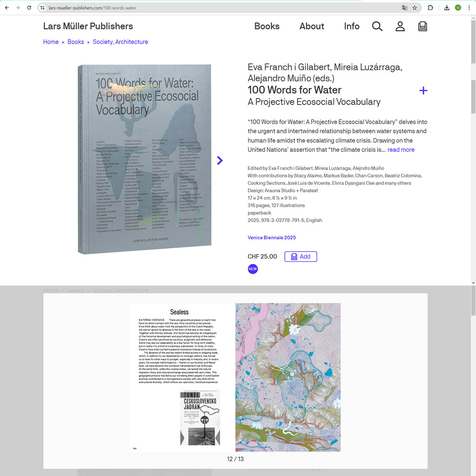Bookmark this page with star icon
476x476 pixels.
(415, 8)
